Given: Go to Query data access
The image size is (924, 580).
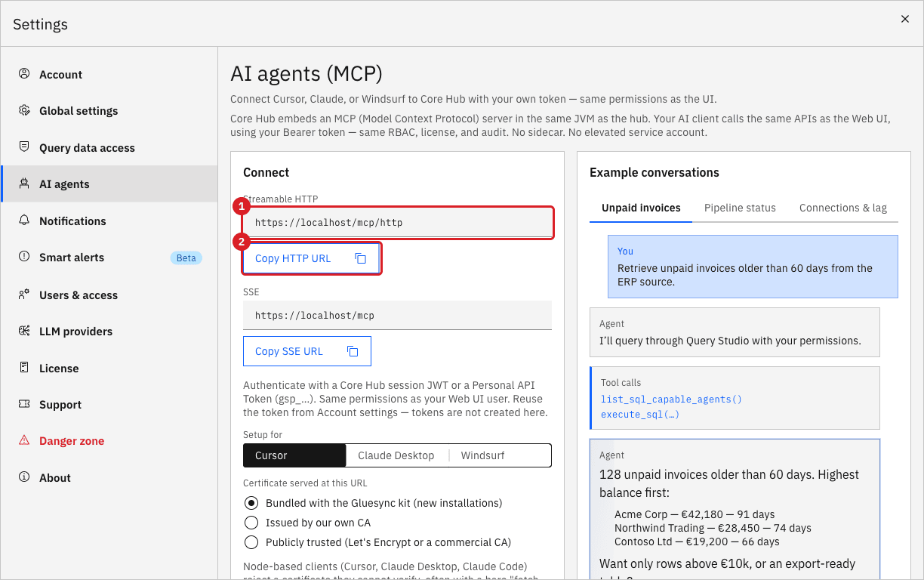Looking at the screenshot, I should [x=109, y=147].
